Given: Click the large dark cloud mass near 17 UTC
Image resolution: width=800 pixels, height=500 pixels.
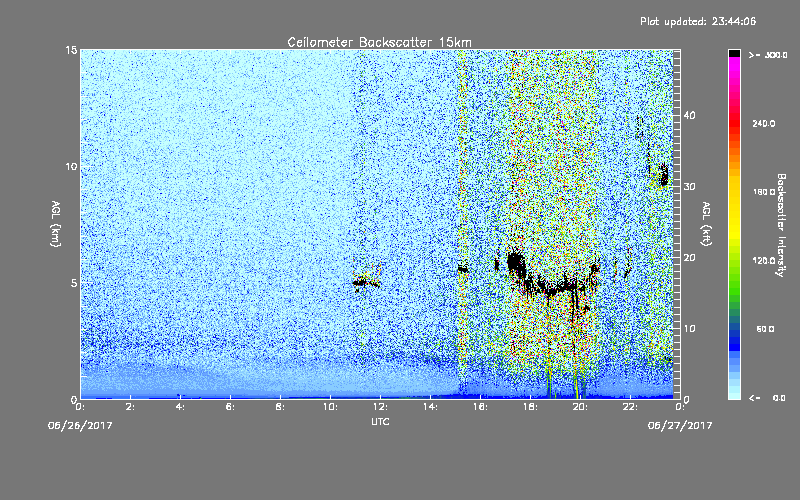Looking at the screenshot, I should coord(516,264).
